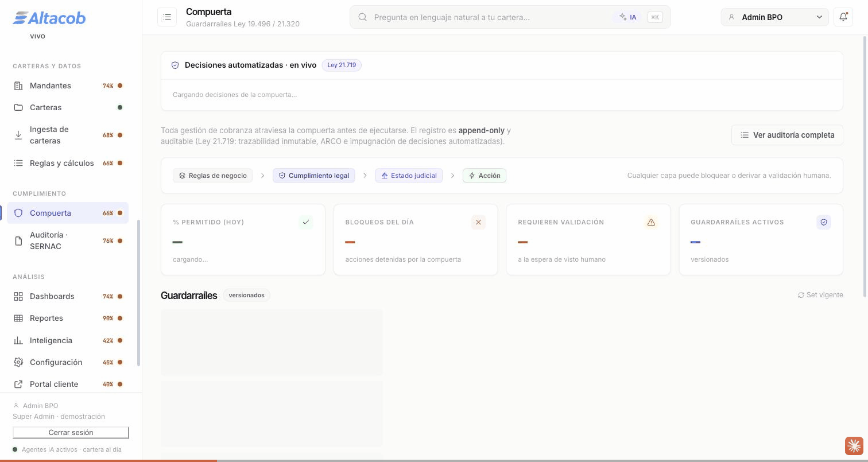The height and width of the screenshot is (462, 868).
Task: Click the X icon in Bloqueos del día card
Action: (x=478, y=222)
